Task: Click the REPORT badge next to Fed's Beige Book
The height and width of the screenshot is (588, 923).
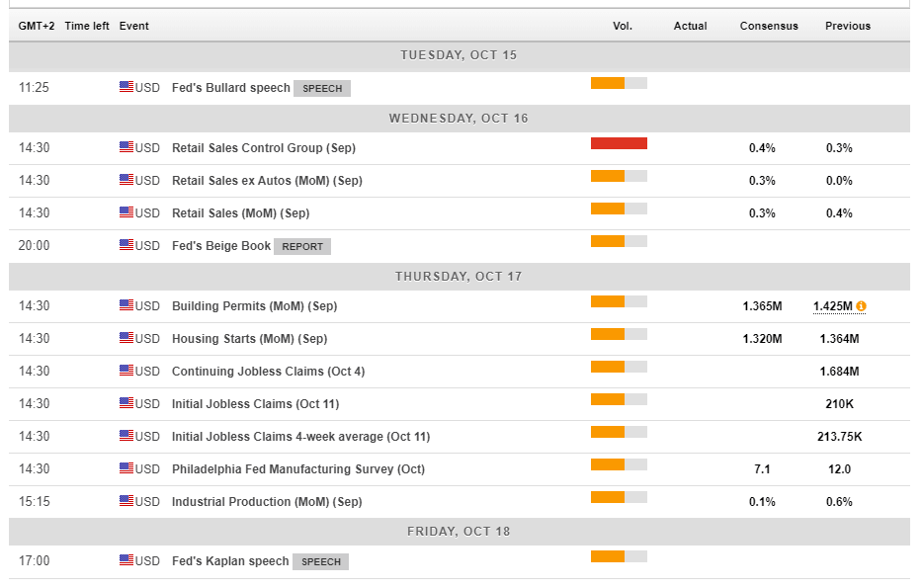Action: [x=302, y=246]
